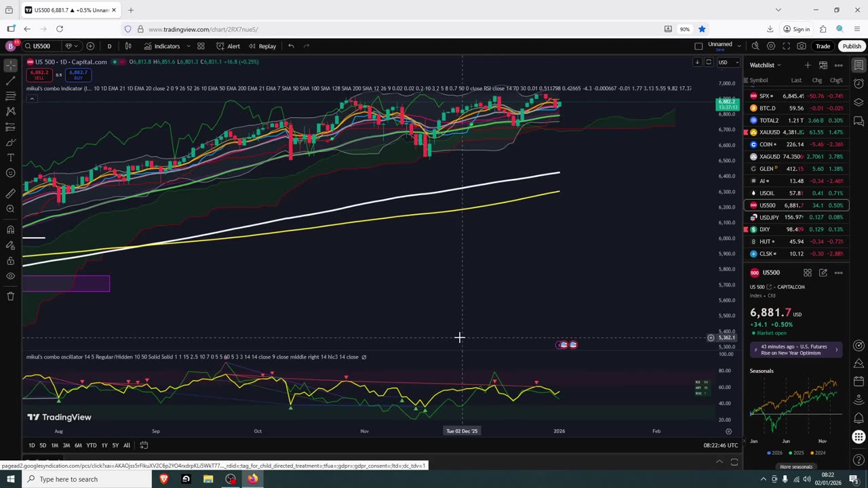Open the layout setup square icon
868x488 pixels.
pyautogui.click(x=698, y=46)
